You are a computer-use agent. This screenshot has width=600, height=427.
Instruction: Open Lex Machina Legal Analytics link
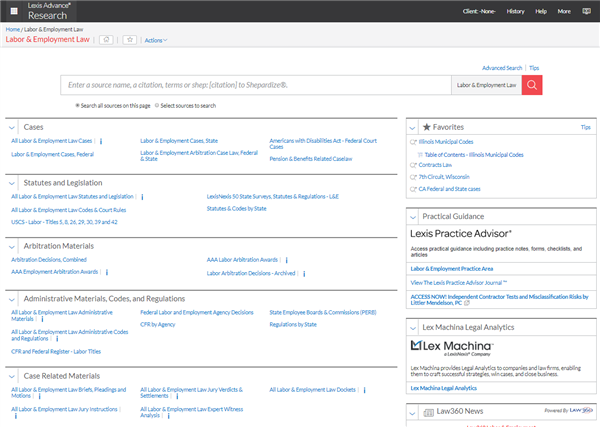[443, 388]
